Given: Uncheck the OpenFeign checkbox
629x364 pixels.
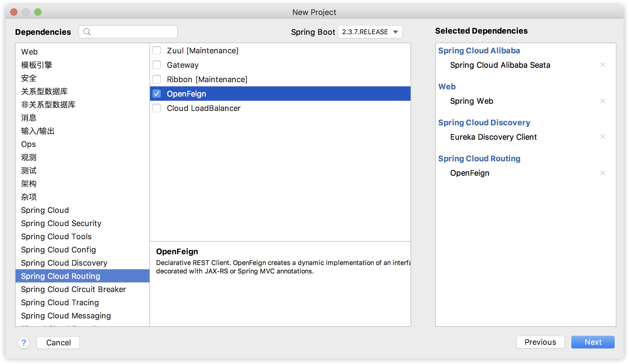Looking at the screenshot, I should 157,94.
